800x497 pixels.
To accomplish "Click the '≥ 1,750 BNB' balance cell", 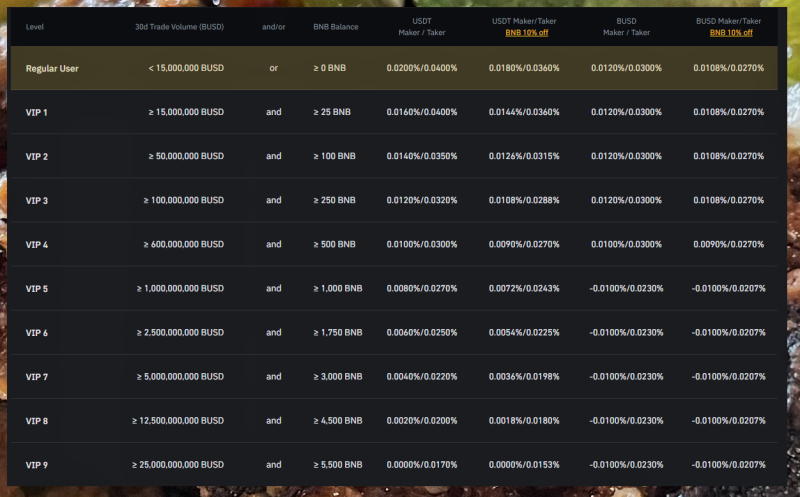I will 338,333.
